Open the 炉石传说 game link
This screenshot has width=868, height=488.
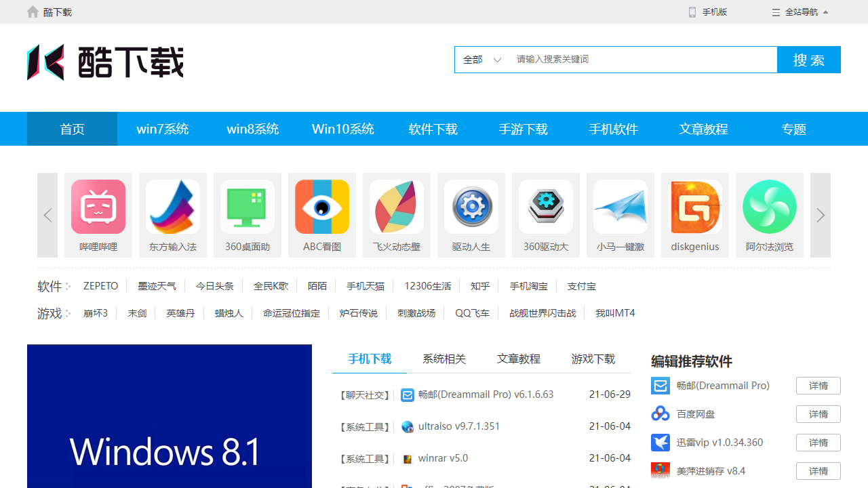tap(358, 313)
